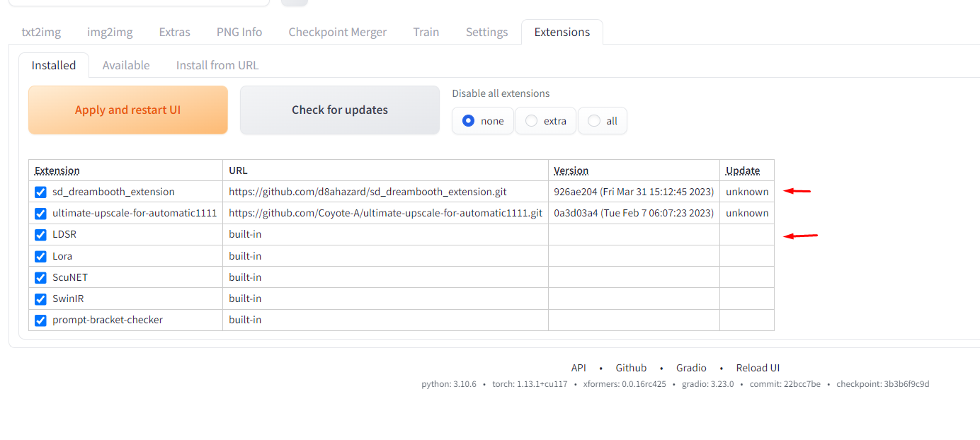
Task: Click the Apply and restart UI button
Action: (x=127, y=110)
